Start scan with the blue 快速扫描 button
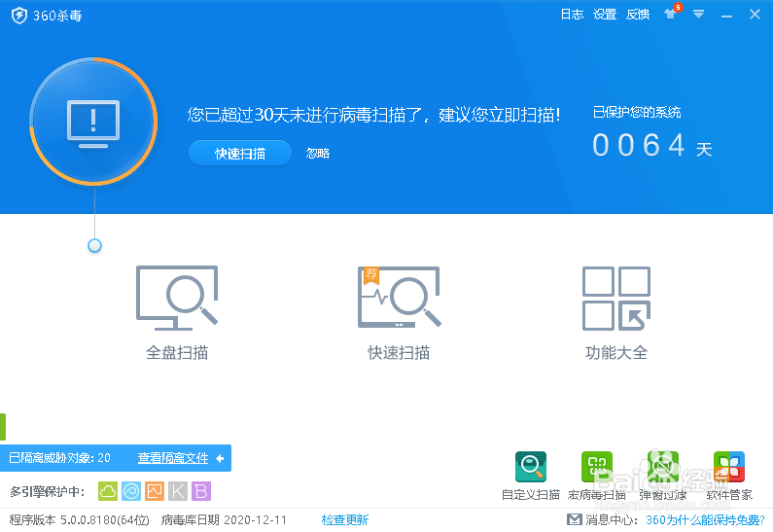 240,154
